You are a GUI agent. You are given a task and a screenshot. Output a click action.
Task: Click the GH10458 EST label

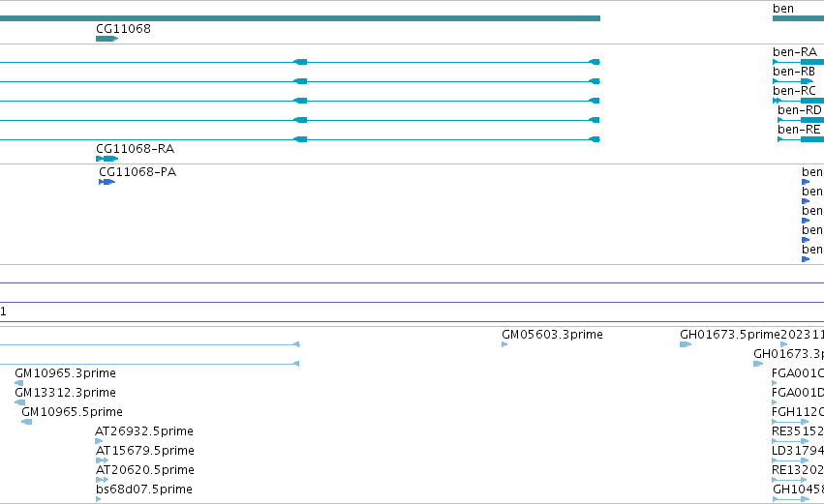point(798,489)
